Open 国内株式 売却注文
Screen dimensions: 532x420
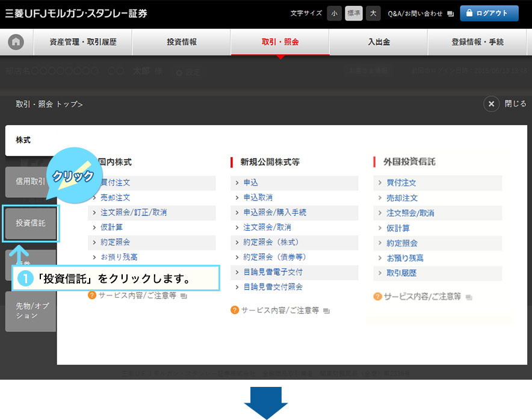[115, 197]
